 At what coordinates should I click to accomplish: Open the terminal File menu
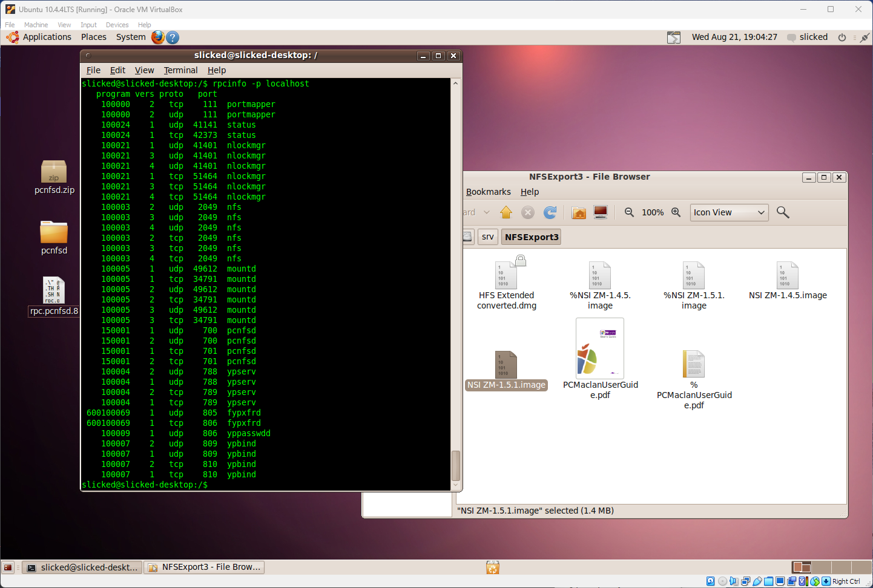(x=93, y=70)
